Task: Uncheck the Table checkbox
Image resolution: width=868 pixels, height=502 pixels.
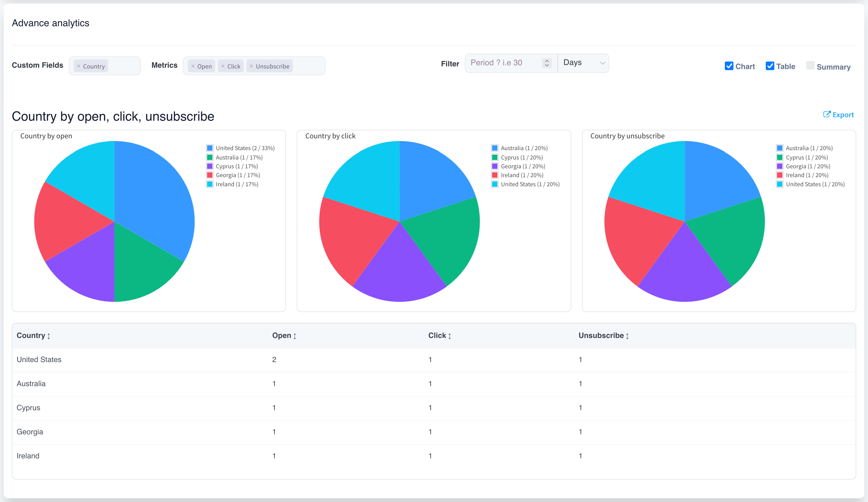Action: (x=770, y=66)
